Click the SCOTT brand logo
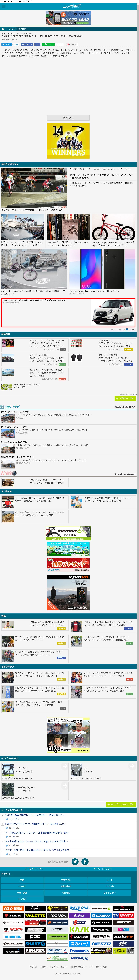 click(x=101, y=923)
